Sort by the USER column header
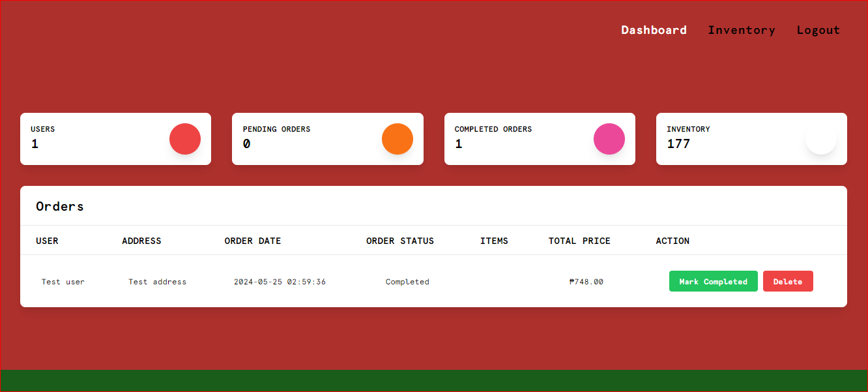Screen dimensions: 868x392 47,241
